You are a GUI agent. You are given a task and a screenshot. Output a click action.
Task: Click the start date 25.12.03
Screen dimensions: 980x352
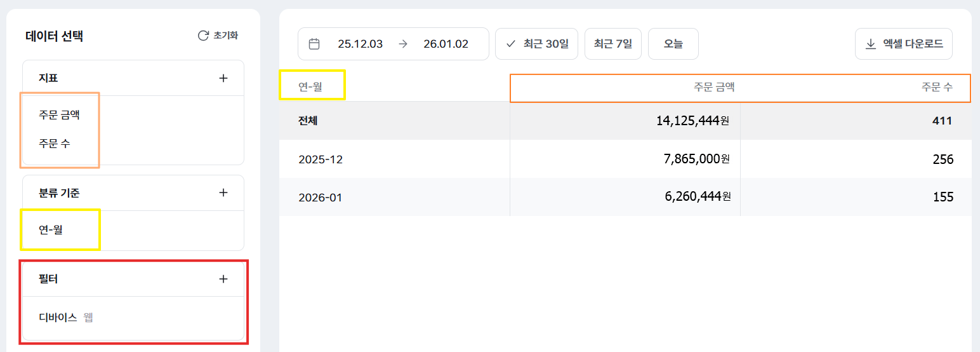click(360, 44)
